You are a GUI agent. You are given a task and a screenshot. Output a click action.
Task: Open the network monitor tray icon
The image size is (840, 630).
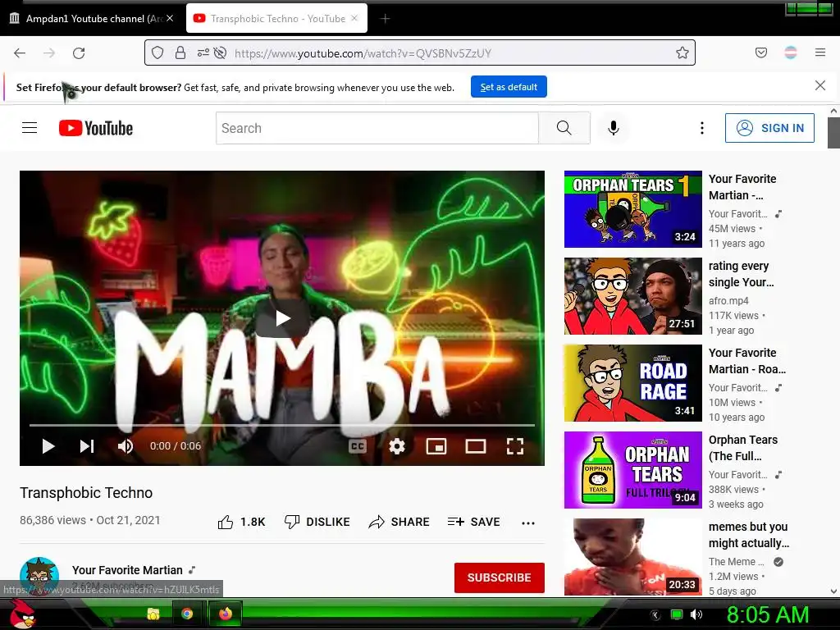677,614
